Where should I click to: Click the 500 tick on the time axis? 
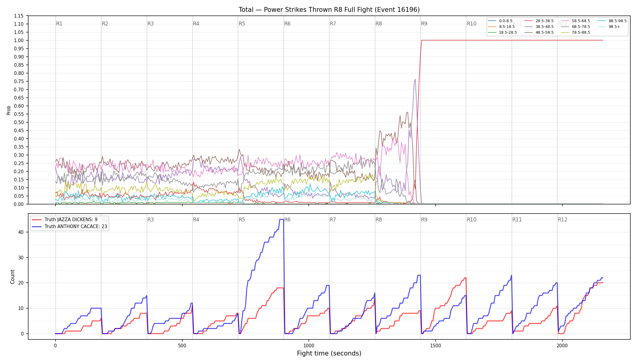click(182, 345)
